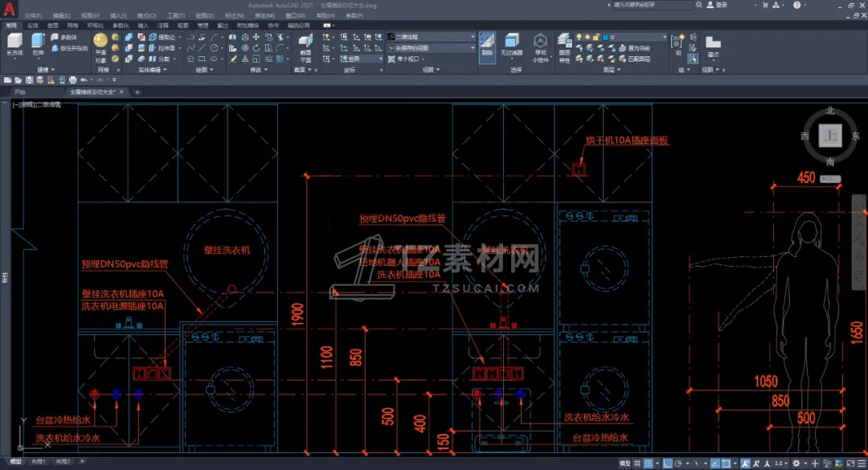Choose the 按住并拖动 presspull tool
This screenshot has height=470, width=868.
69,48
